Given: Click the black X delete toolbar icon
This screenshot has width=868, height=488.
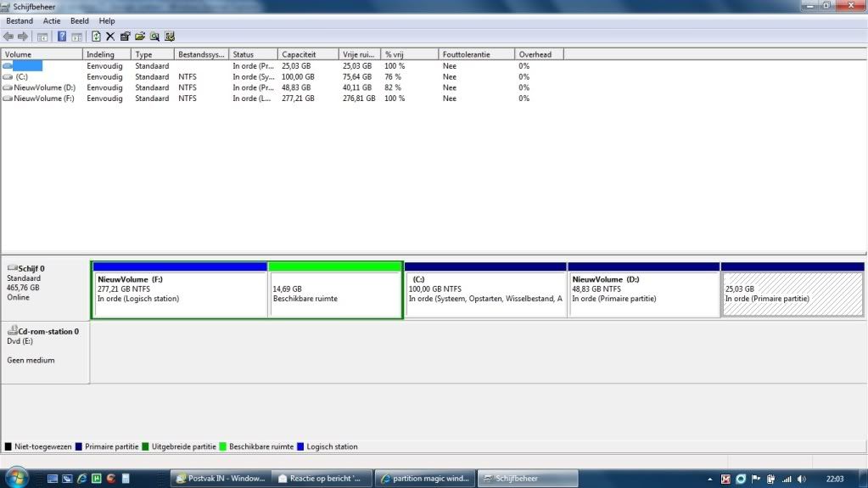Looking at the screenshot, I should (x=110, y=36).
